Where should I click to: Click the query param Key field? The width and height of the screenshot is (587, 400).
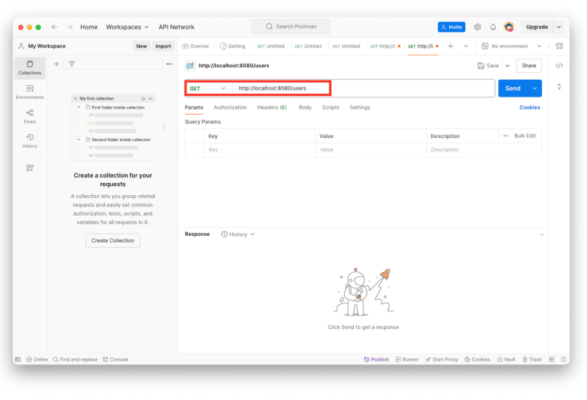260,150
